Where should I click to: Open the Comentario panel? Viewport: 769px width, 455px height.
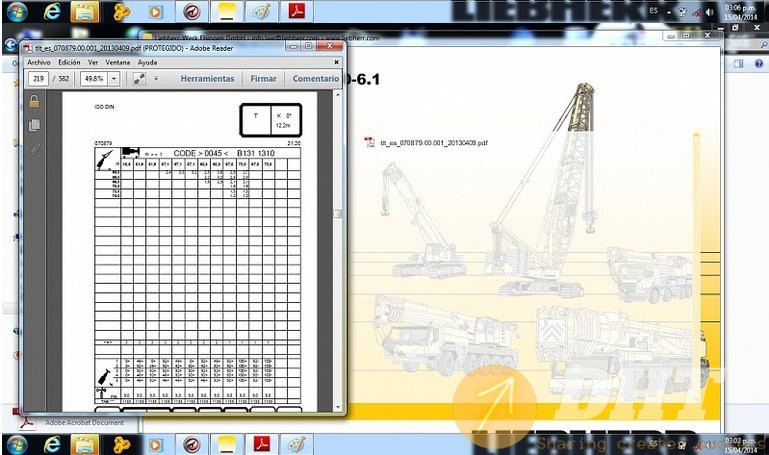(316, 78)
